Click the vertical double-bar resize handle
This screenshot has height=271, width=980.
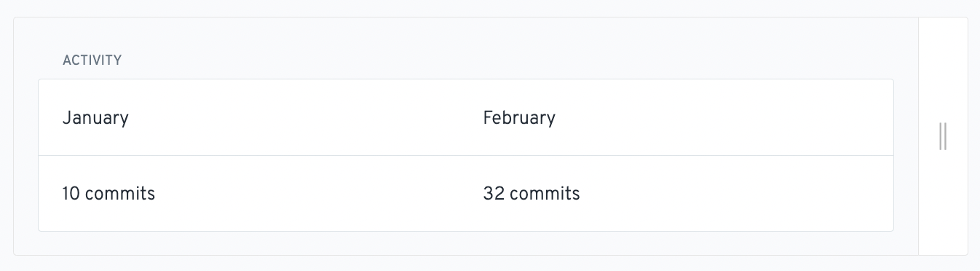[943, 136]
